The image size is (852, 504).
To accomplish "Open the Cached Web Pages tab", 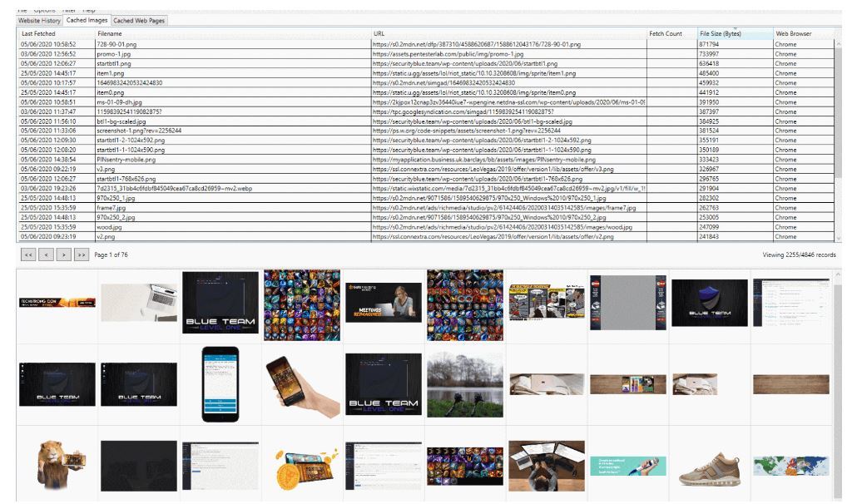I will [139, 21].
